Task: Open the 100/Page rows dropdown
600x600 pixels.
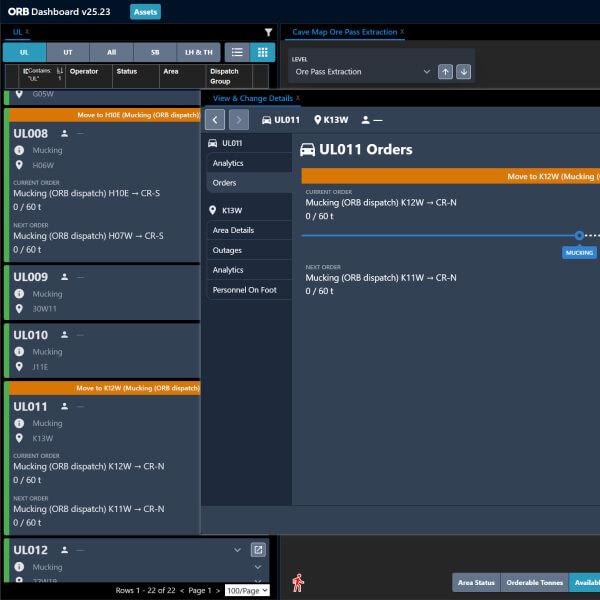Action: tap(247, 590)
